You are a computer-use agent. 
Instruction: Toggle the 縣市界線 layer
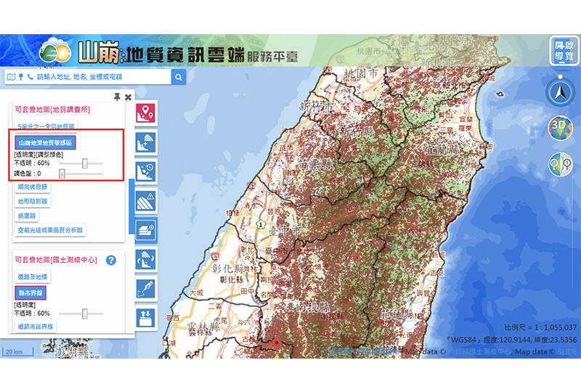coord(31,293)
